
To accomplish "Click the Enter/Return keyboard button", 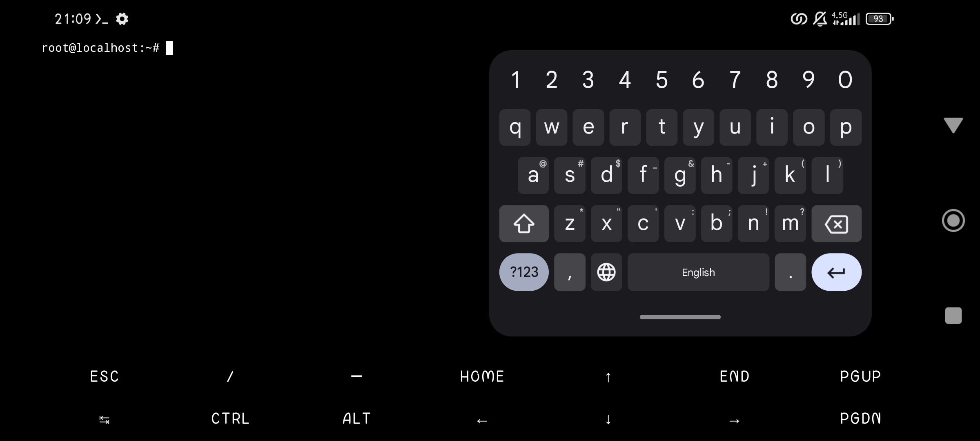I will (x=836, y=272).
